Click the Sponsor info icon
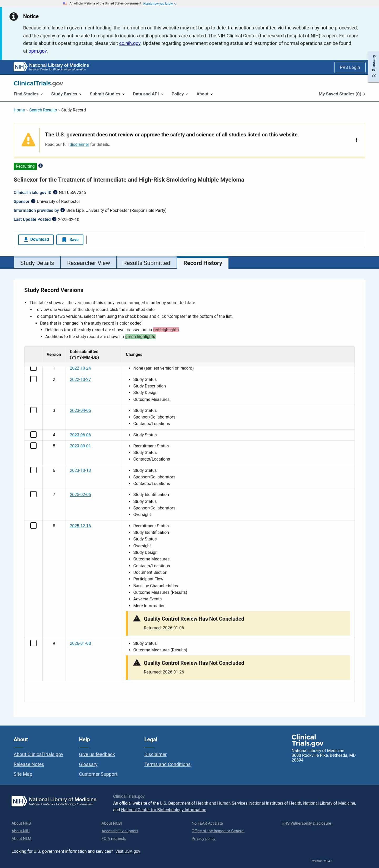Viewport: 379px width, 868px height. pyautogui.click(x=33, y=201)
